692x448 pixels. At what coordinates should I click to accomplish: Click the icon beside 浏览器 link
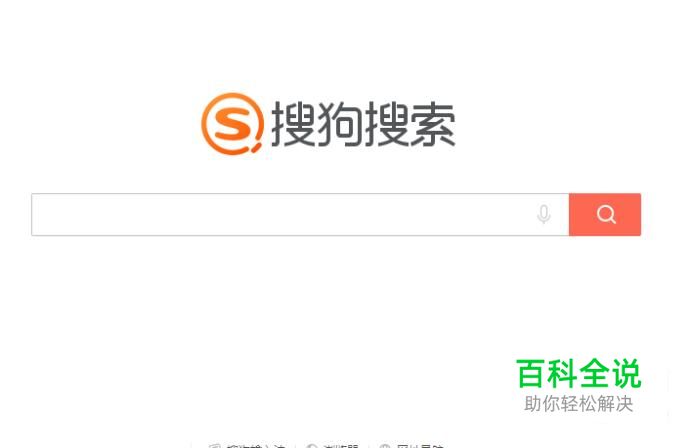312,446
